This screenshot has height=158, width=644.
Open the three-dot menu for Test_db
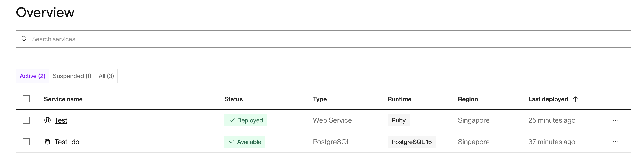(x=615, y=142)
